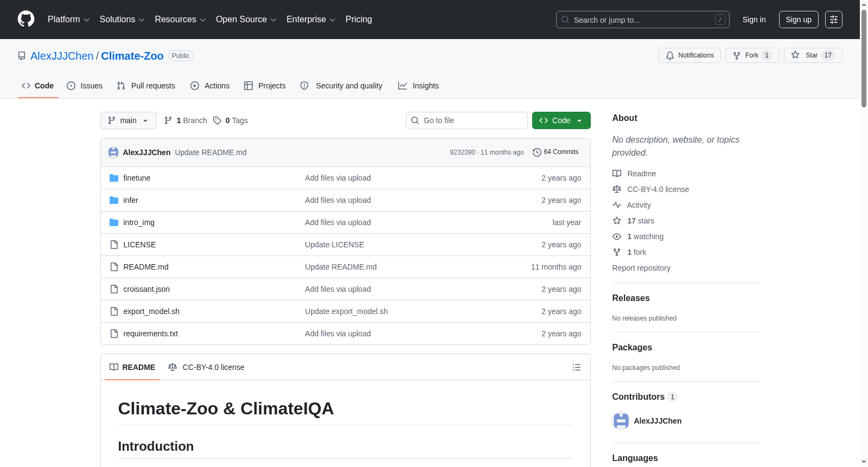Click the Go to file input
This screenshot has width=868, height=467.
pyautogui.click(x=467, y=120)
